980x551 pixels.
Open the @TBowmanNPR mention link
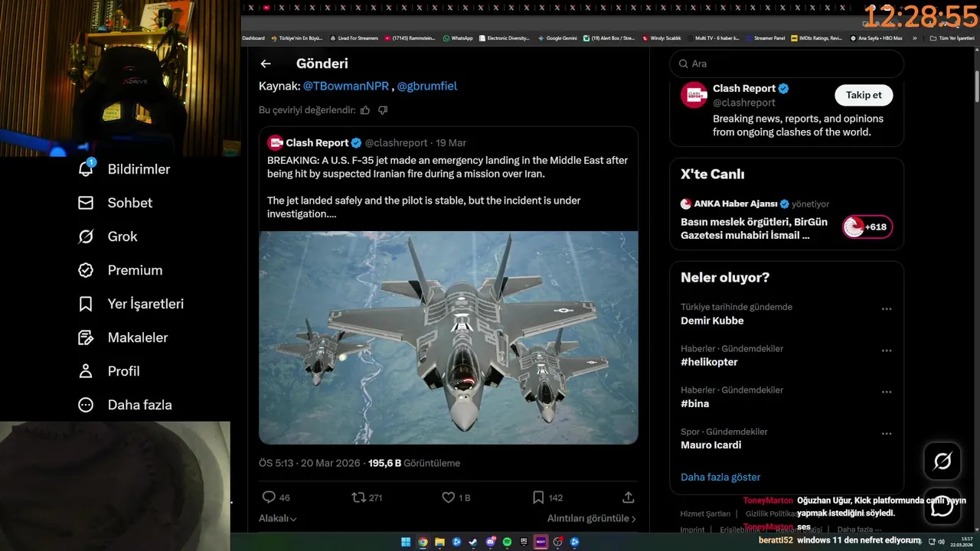click(346, 86)
